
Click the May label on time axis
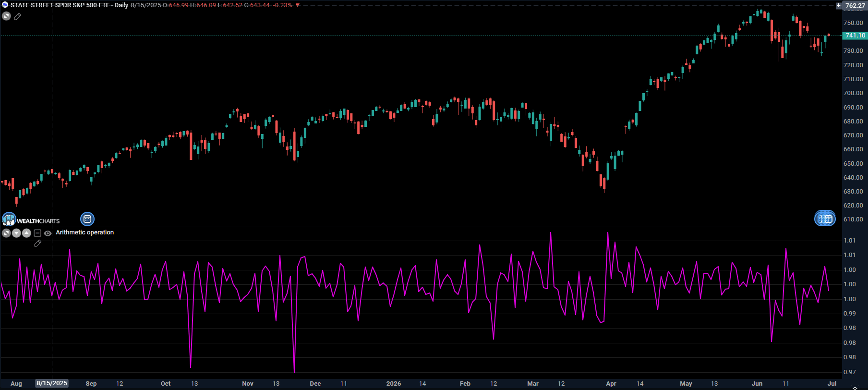(686, 384)
